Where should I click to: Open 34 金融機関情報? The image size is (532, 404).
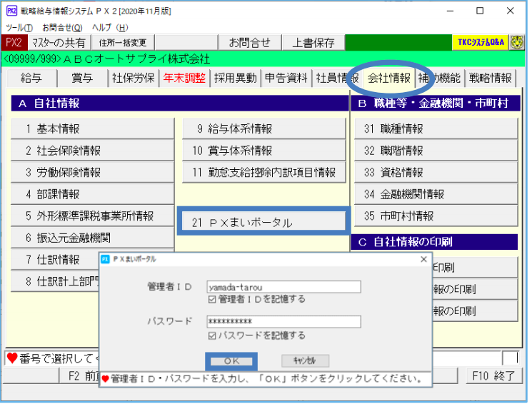[x=436, y=194]
